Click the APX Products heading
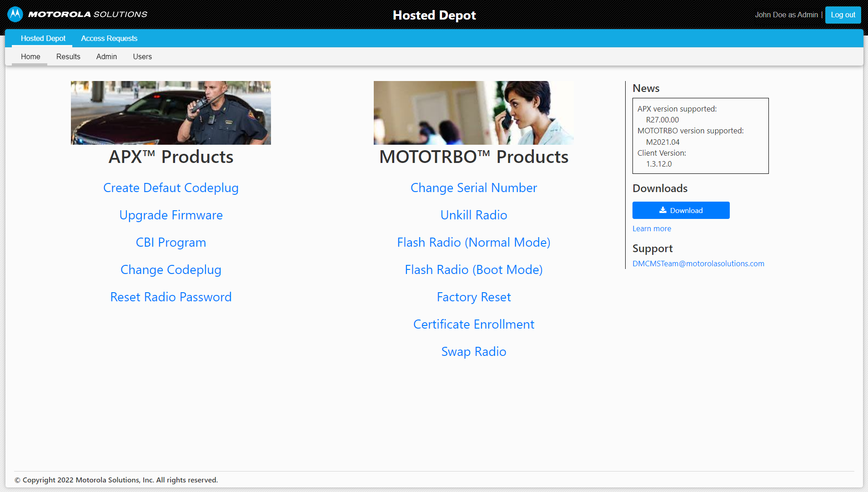The image size is (868, 492). point(171,157)
